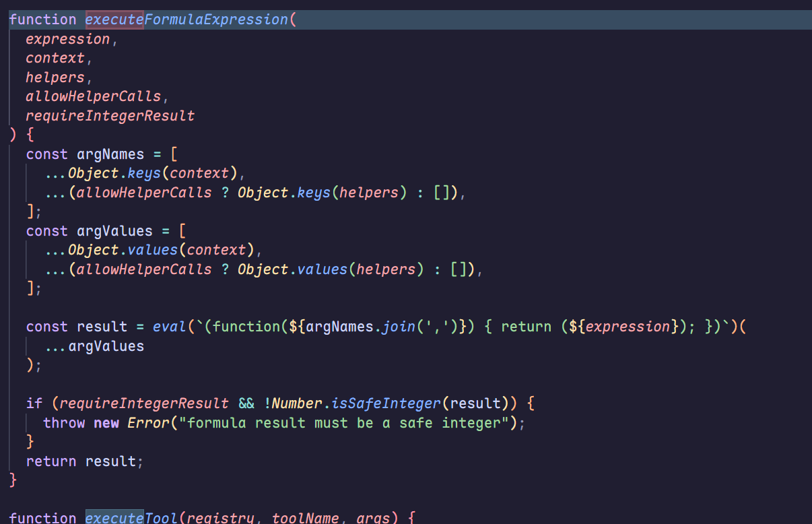Screen dimensions: 812x524
Task: Click the executeFormulaExpression function name
Action: point(187,20)
